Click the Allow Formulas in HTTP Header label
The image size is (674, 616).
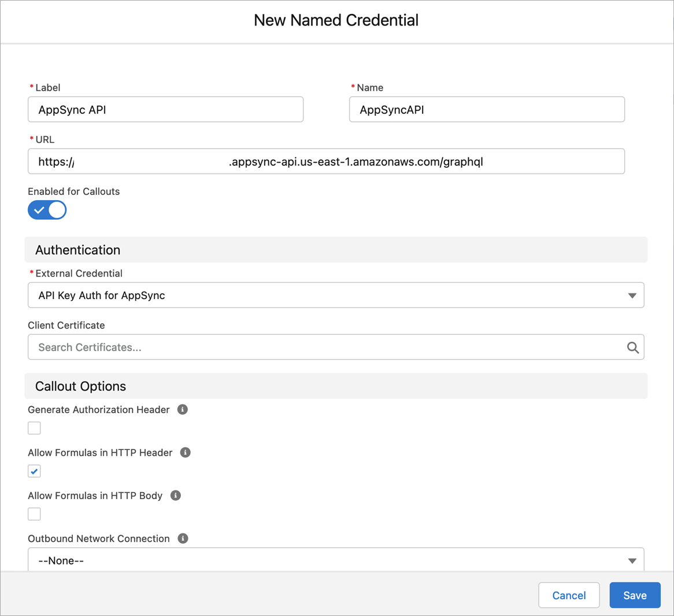pos(100,452)
